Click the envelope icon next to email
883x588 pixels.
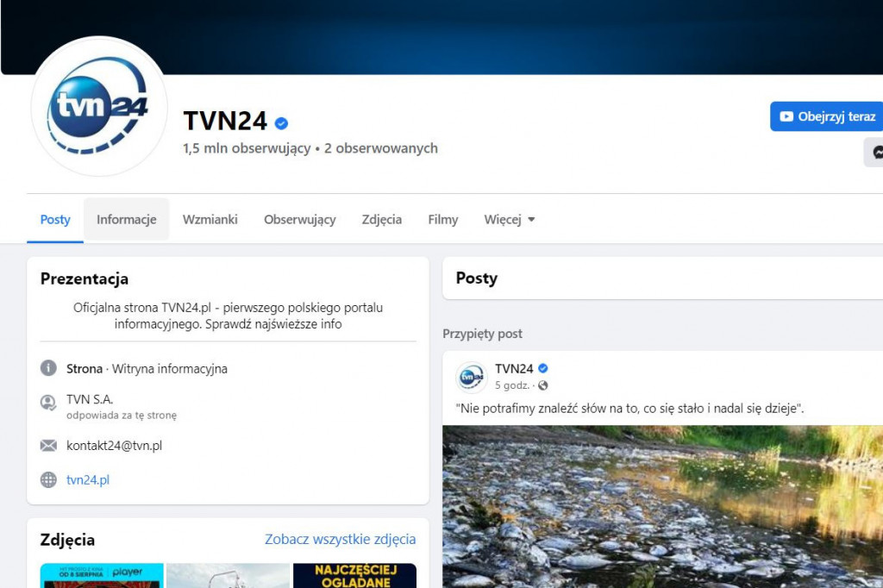pos(48,446)
